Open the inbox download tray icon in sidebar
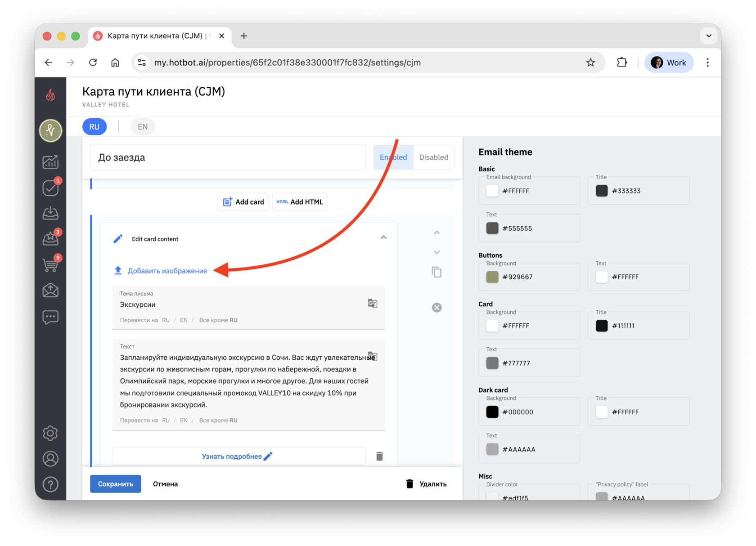 click(x=50, y=213)
